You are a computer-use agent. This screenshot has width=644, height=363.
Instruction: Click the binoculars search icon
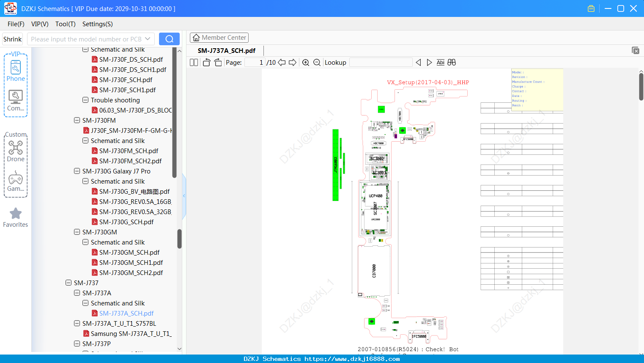(x=452, y=63)
